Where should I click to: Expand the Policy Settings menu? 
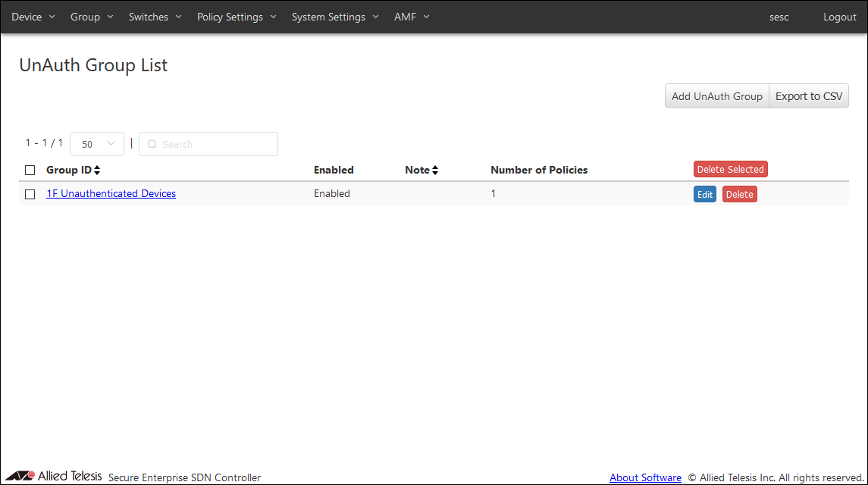click(237, 17)
